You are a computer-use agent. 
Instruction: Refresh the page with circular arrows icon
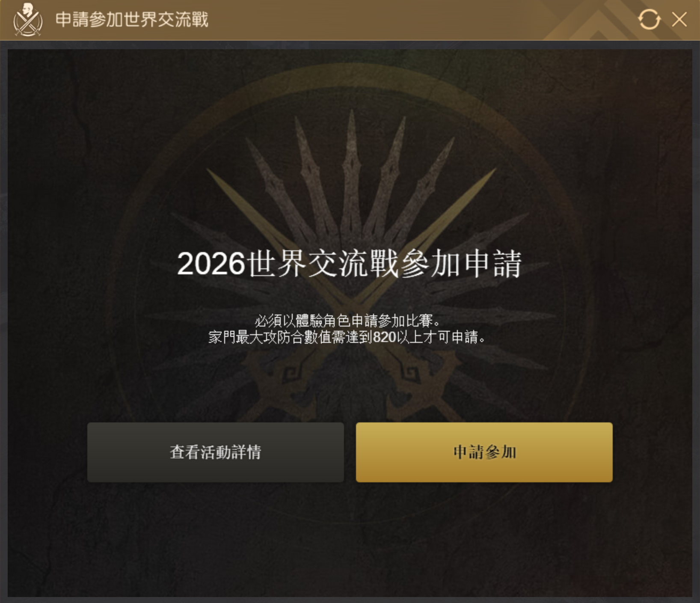coord(649,20)
